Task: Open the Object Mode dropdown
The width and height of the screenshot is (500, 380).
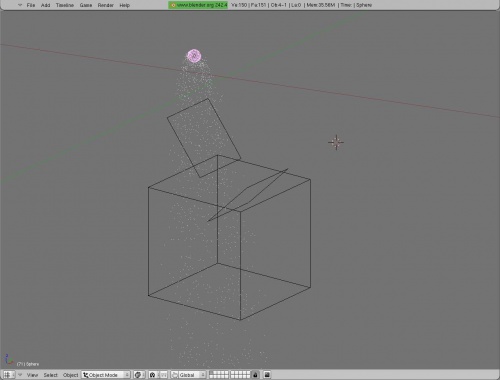Action: pyautogui.click(x=106, y=375)
